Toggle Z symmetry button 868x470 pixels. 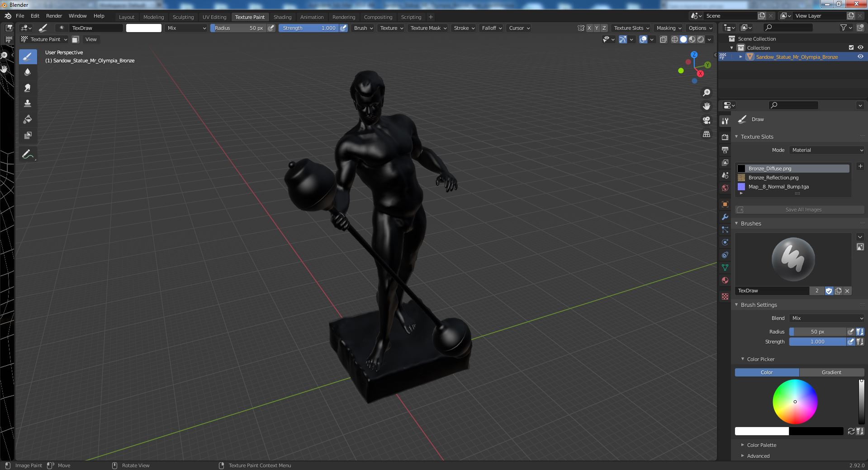[604, 28]
